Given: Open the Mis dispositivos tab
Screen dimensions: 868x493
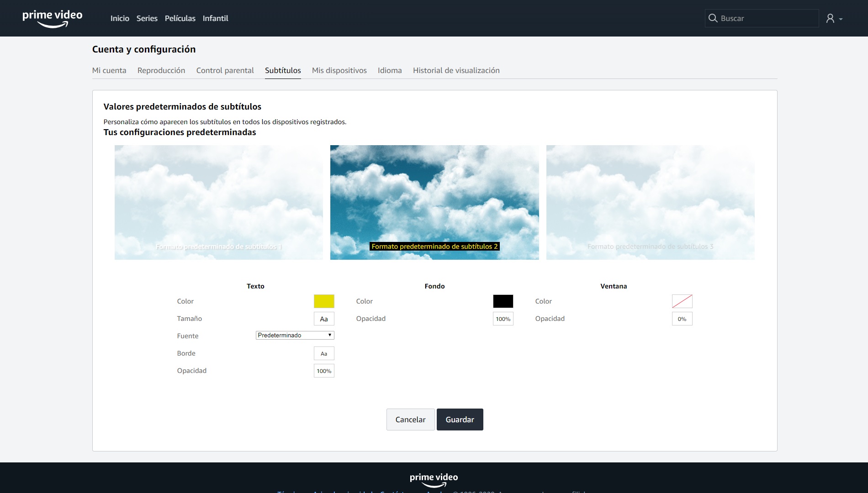Looking at the screenshot, I should pos(339,70).
